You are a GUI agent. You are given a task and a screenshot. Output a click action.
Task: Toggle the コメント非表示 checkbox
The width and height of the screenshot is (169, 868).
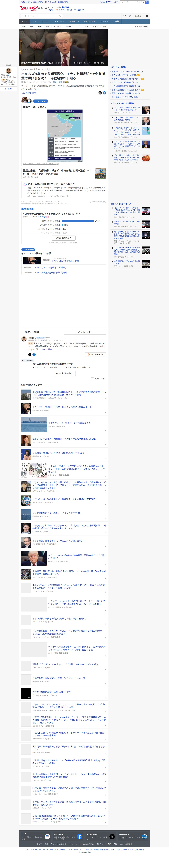pos(92,379)
